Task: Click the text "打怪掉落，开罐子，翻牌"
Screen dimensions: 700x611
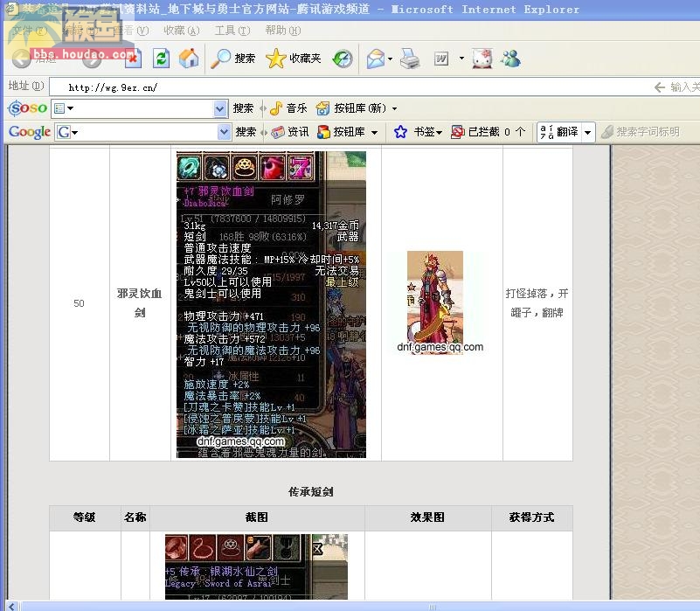Action: [537, 302]
